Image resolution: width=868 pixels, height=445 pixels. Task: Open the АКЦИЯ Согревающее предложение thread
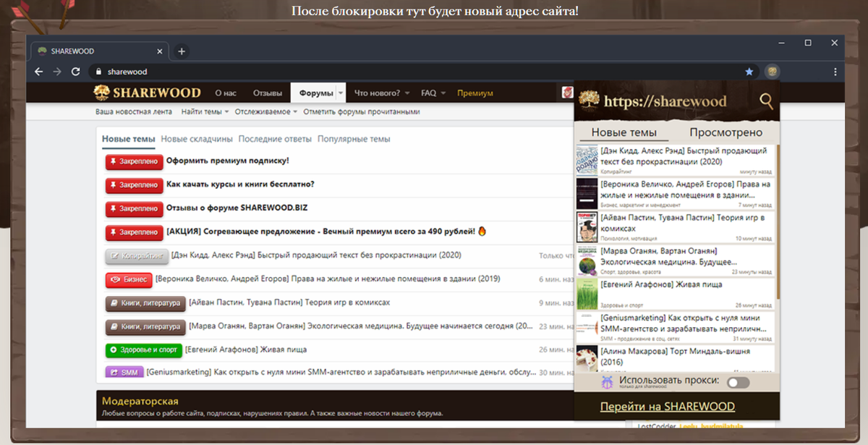(x=321, y=232)
